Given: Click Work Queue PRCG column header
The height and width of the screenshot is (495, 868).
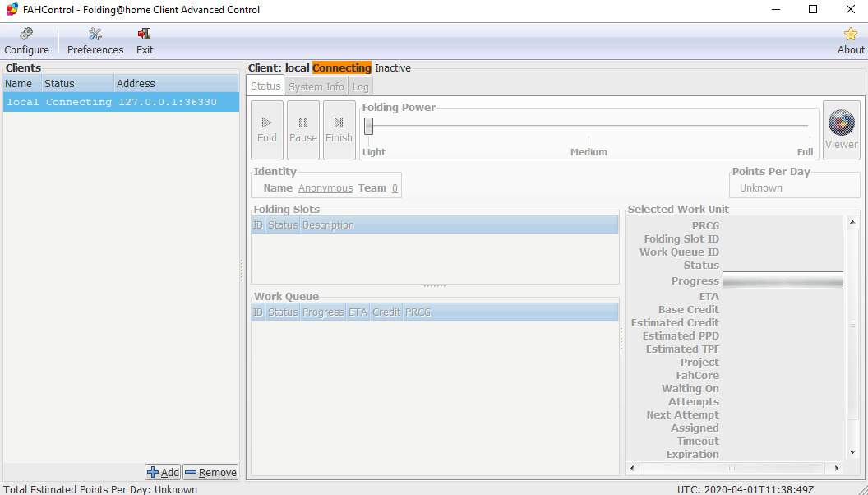Looking at the screenshot, I should [x=510, y=312].
